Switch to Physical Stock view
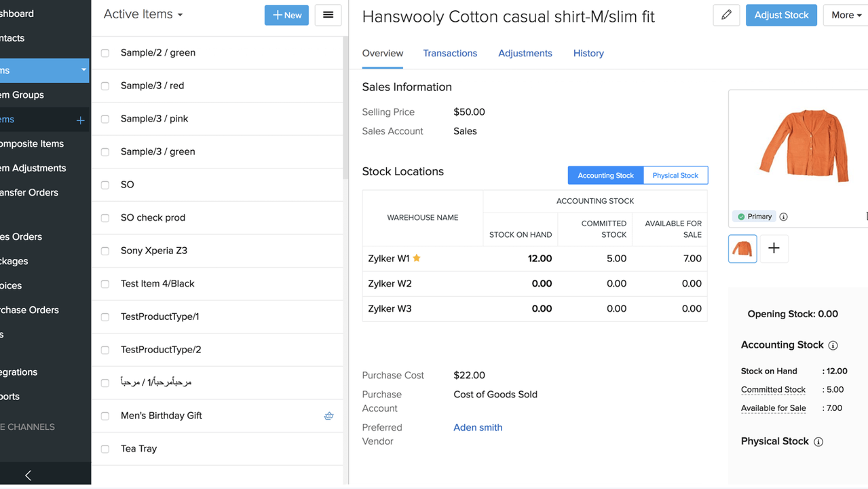The height and width of the screenshot is (489, 868). [x=675, y=175]
